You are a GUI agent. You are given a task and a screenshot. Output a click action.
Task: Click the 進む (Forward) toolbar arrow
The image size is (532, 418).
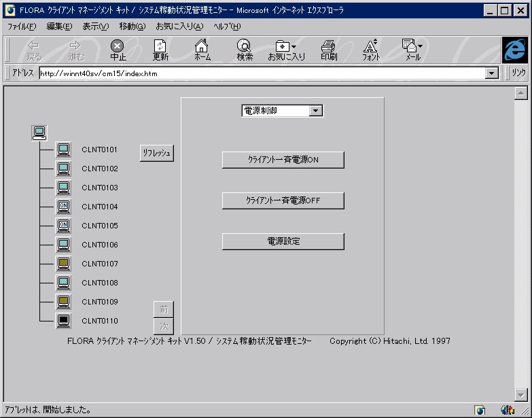[75, 50]
